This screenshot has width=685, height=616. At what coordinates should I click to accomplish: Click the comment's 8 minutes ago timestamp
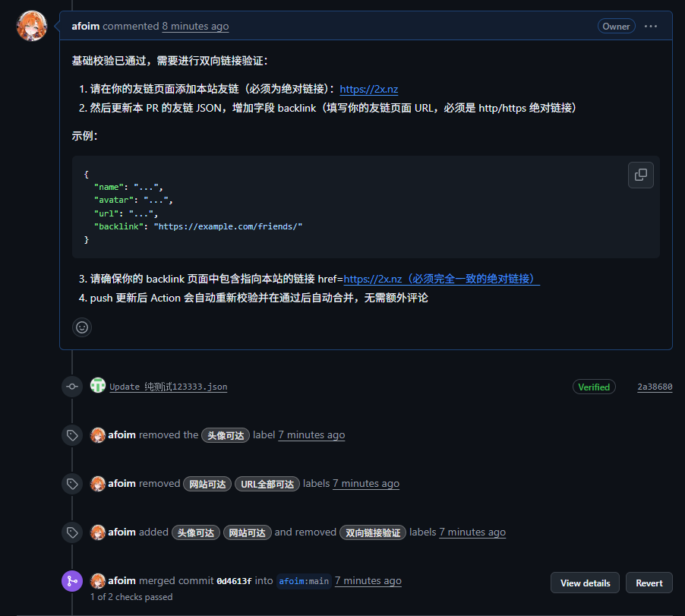(x=195, y=26)
